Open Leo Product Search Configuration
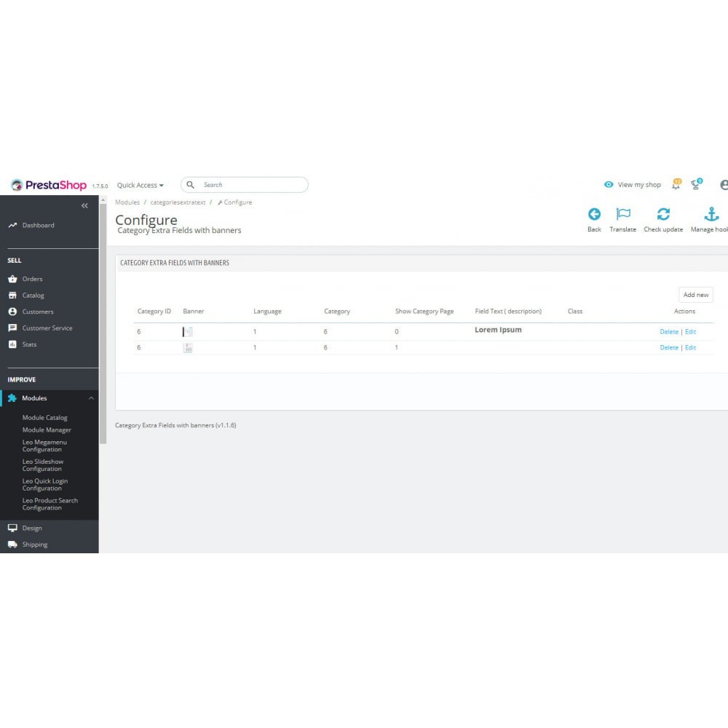The height and width of the screenshot is (728, 728). tap(50, 505)
